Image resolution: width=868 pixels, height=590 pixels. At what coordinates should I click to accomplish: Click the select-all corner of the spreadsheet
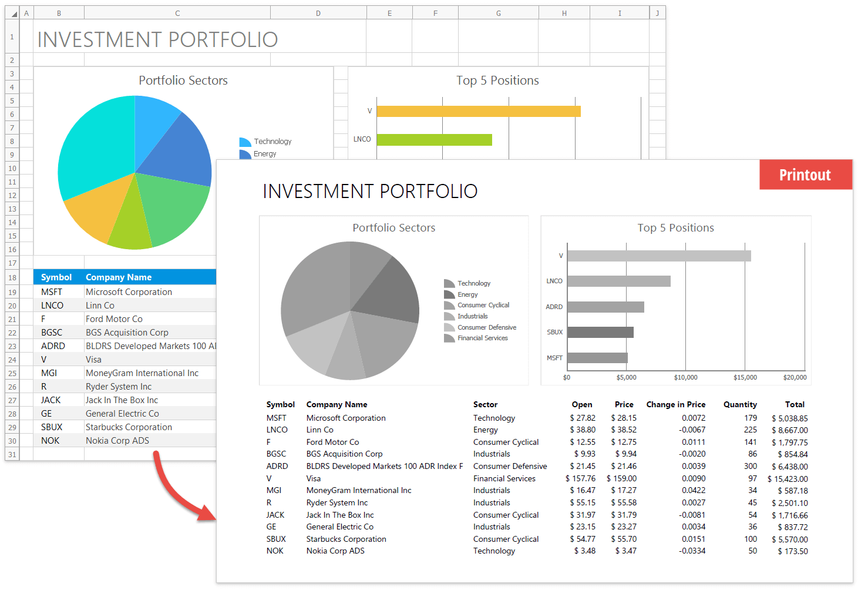[12, 13]
